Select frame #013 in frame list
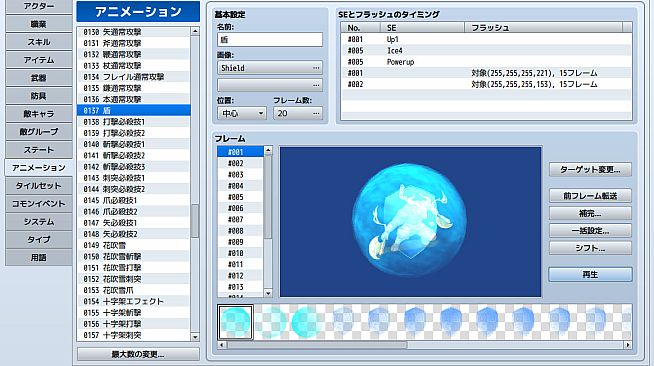Screen dimensions: 654x366 (240, 287)
